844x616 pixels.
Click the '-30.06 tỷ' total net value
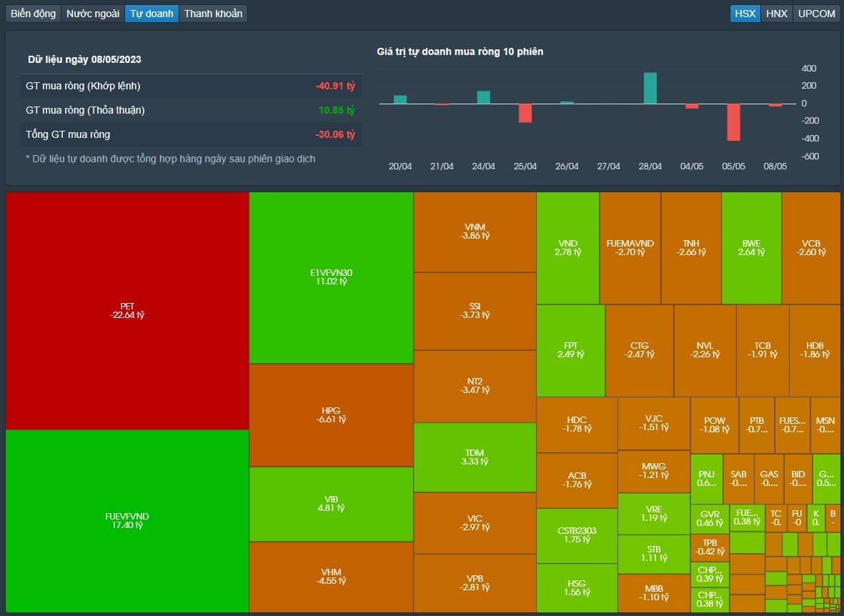tap(334, 134)
